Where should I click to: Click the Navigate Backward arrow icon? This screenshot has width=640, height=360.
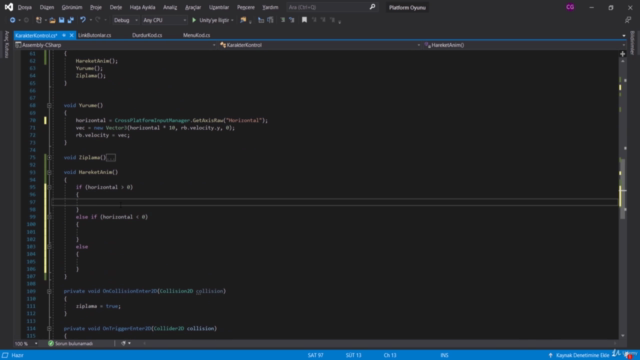12,20
